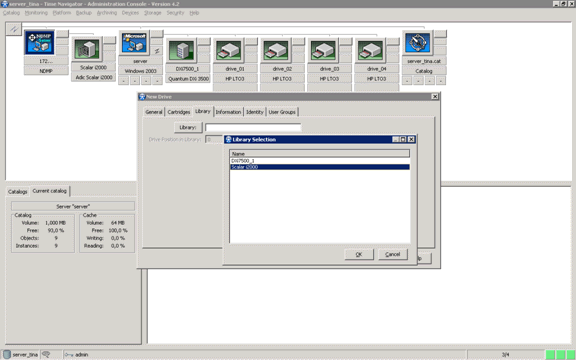Select the drive_04 drive icon
The image size is (577, 361).
pos(370,50)
